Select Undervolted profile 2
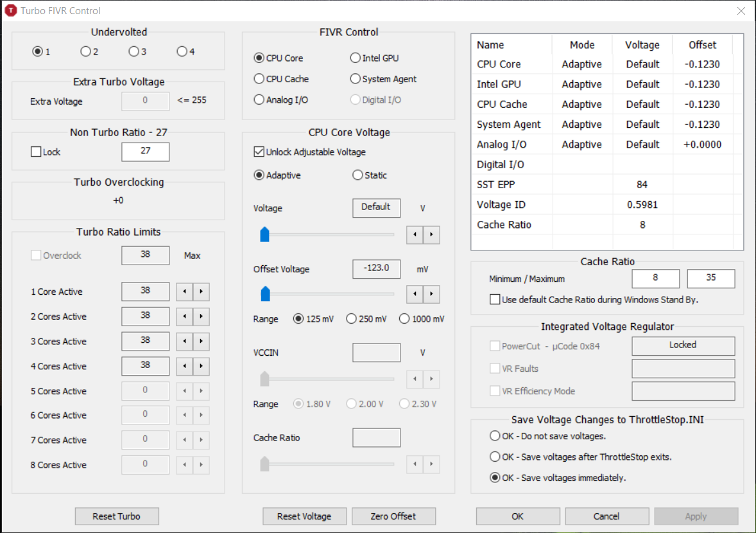The image size is (756, 533). pyautogui.click(x=85, y=51)
